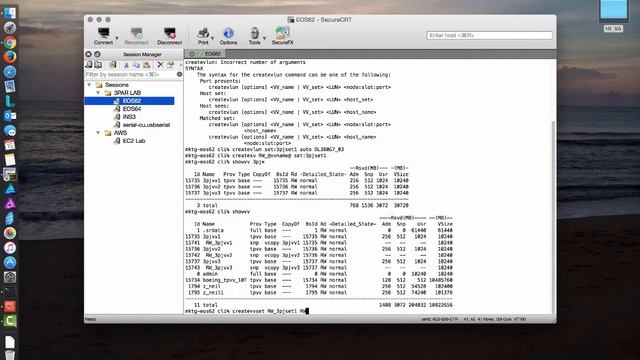Click the boeing_tpvv_10T row in terminal
640x360 pixels.
(319, 280)
